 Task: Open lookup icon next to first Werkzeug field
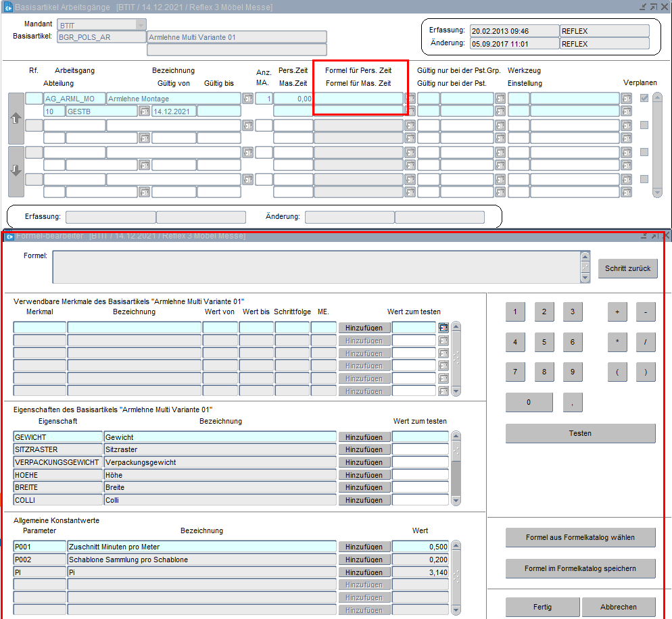626,99
